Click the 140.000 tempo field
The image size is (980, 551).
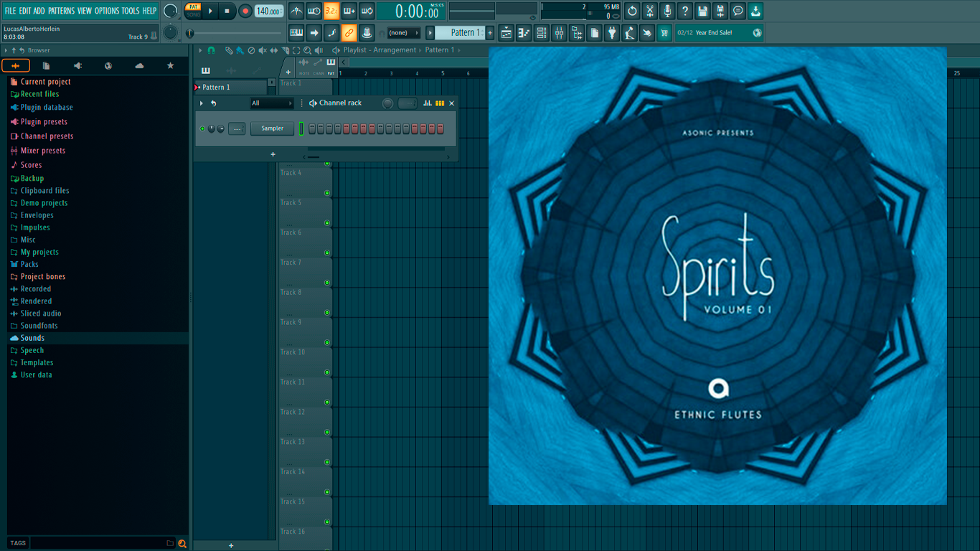269,11
